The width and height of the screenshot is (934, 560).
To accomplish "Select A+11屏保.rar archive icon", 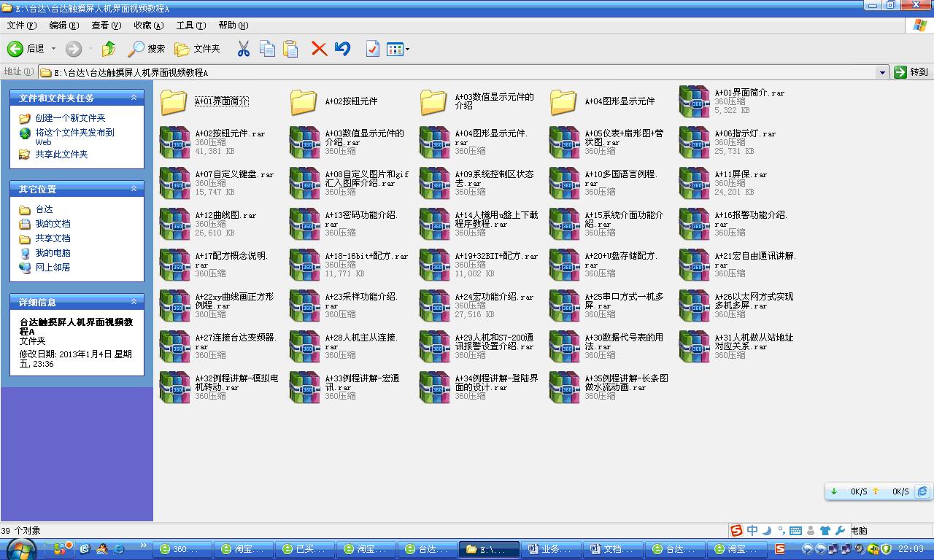I will 694,183.
